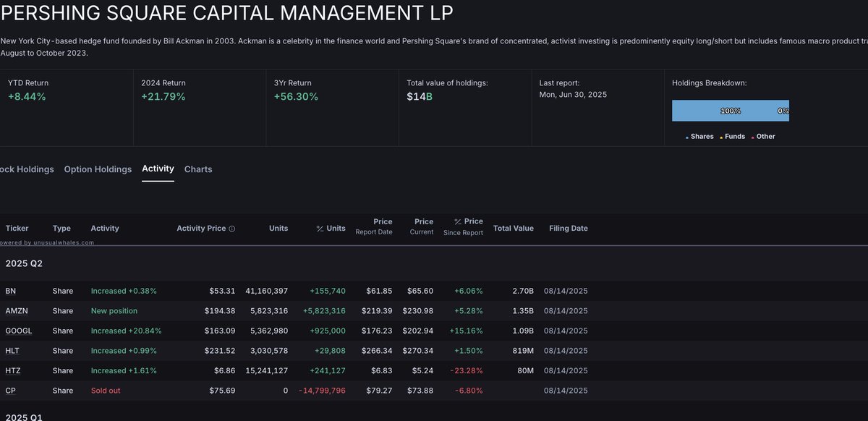
Task: Open the HTZ ticker link
Action: pos(13,370)
